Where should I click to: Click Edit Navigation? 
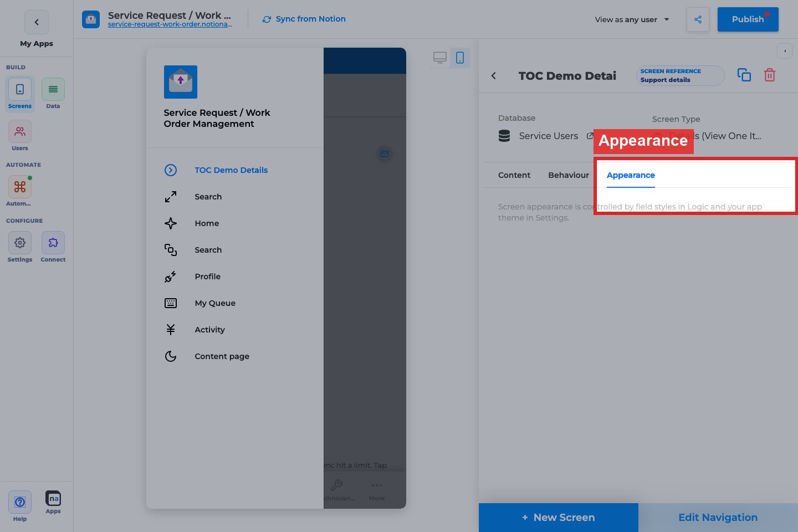pyautogui.click(x=718, y=518)
